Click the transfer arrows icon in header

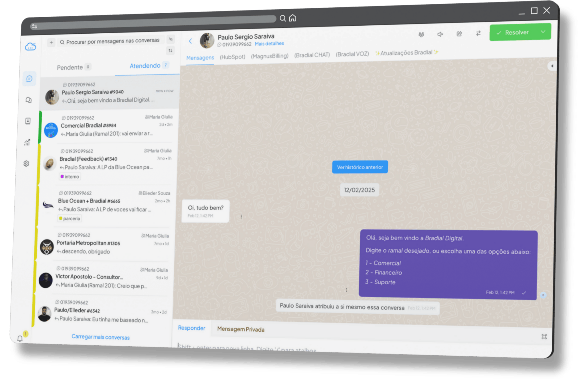click(x=478, y=33)
